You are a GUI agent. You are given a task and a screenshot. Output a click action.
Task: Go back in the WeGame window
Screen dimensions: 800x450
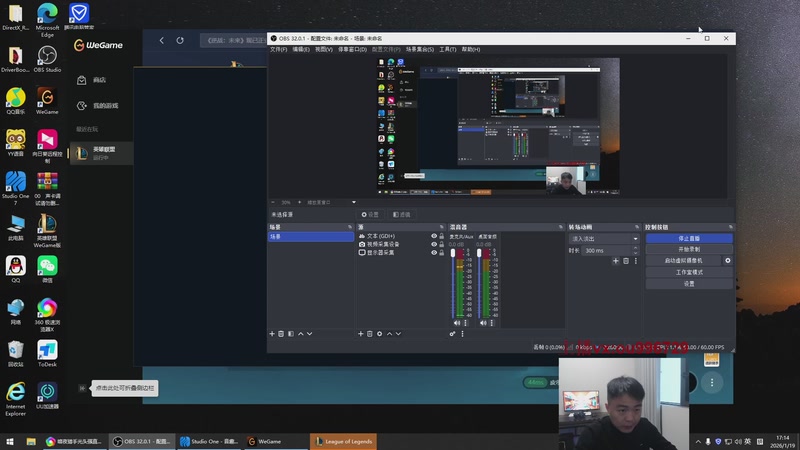click(x=162, y=40)
